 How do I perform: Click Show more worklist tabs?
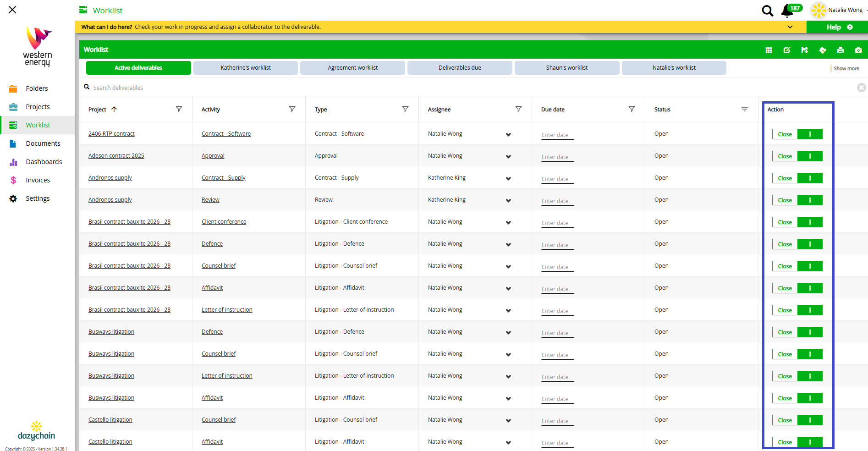point(846,68)
